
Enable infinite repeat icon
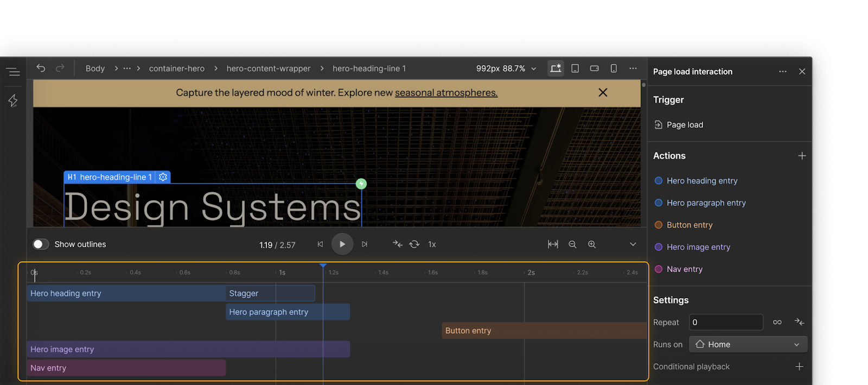click(777, 322)
